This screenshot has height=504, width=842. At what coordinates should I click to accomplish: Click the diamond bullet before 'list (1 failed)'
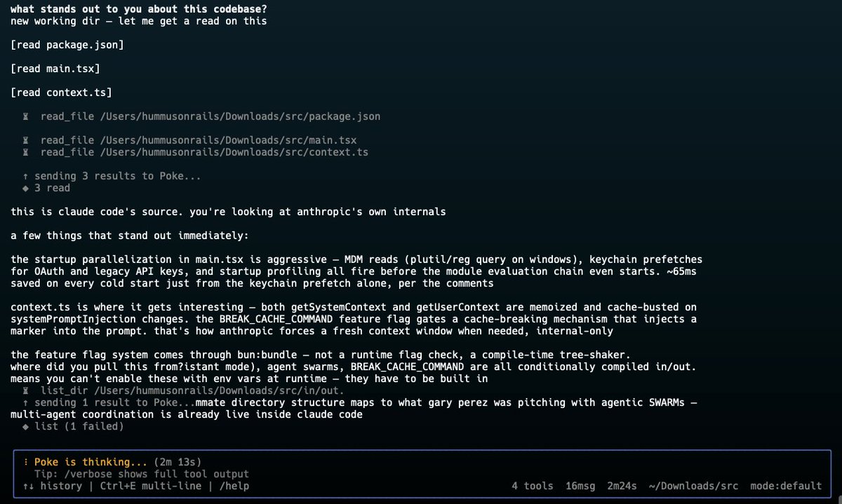(x=26, y=426)
